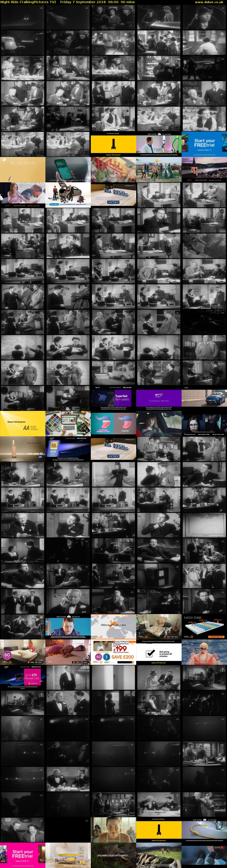Click the 'Friday 7 September 2018' date text

point(83,2)
